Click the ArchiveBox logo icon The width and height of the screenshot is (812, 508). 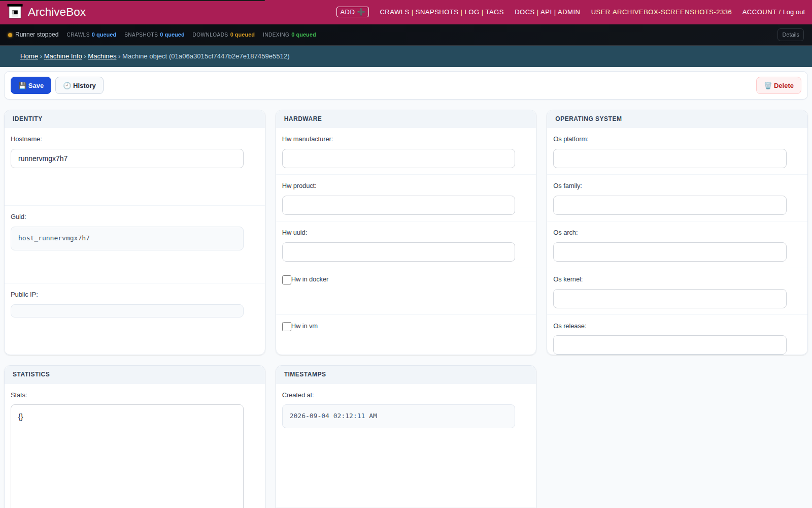(15, 12)
